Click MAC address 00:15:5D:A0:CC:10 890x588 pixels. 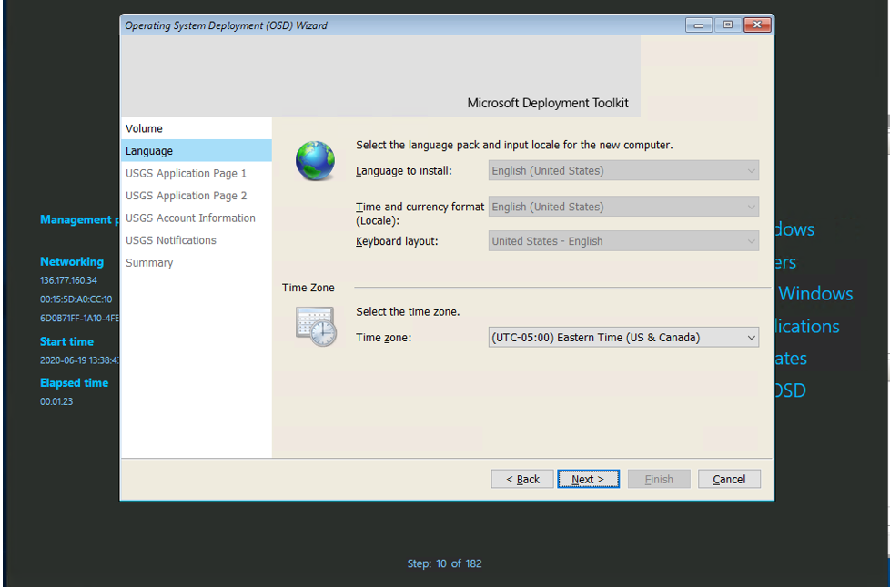pos(76,299)
